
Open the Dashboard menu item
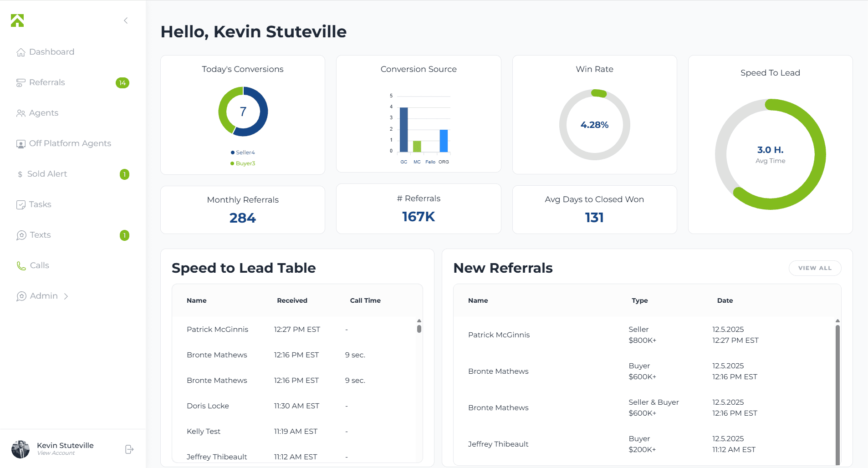(51, 52)
